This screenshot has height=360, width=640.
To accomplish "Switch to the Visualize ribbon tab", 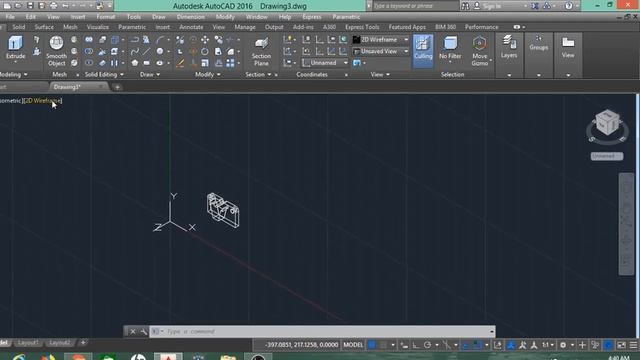I will click(x=98, y=27).
